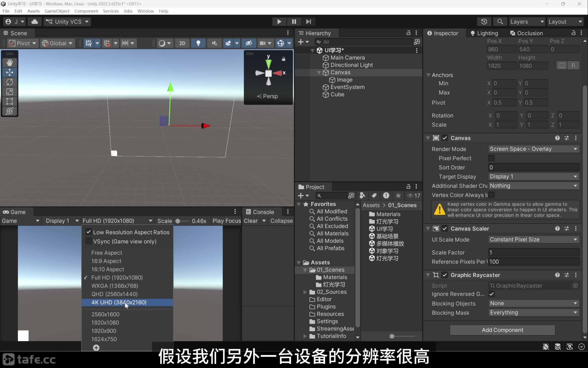The width and height of the screenshot is (588, 368).
Task: Open the Blocking Objects dropdown
Action: point(534,303)
